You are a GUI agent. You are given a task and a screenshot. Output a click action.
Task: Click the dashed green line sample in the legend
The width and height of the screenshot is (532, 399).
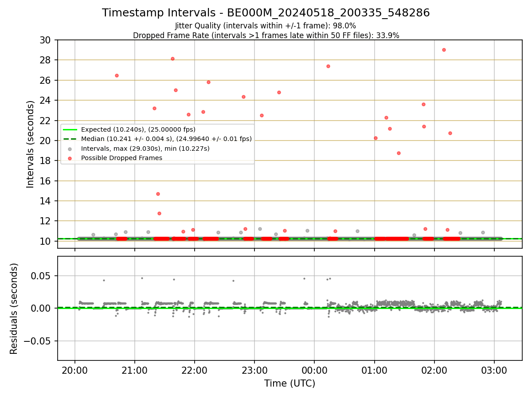tap(70, 139)
